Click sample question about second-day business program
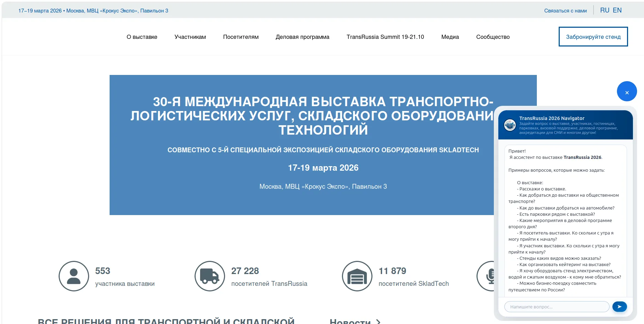This screenshot has height=324, width=644. [560, 224]
